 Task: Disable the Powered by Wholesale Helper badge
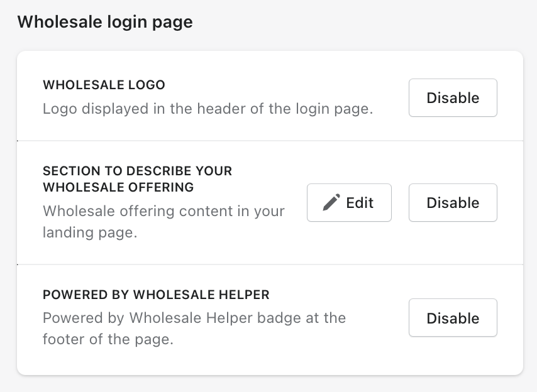coord(453,318)
